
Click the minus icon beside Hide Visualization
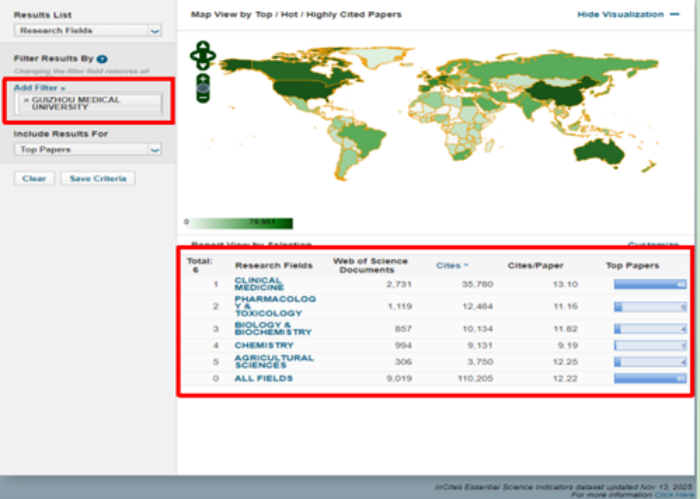[675, 15]
